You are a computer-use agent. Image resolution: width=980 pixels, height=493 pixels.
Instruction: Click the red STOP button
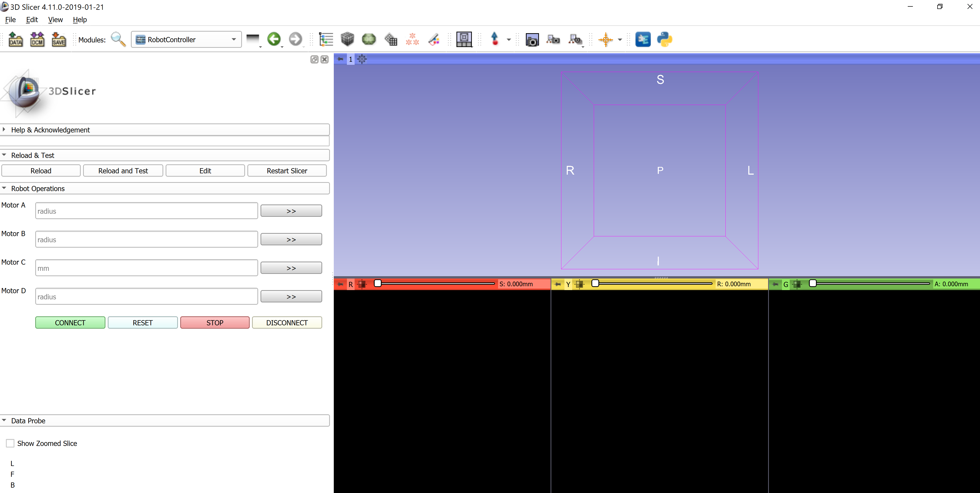pos(214,322)
